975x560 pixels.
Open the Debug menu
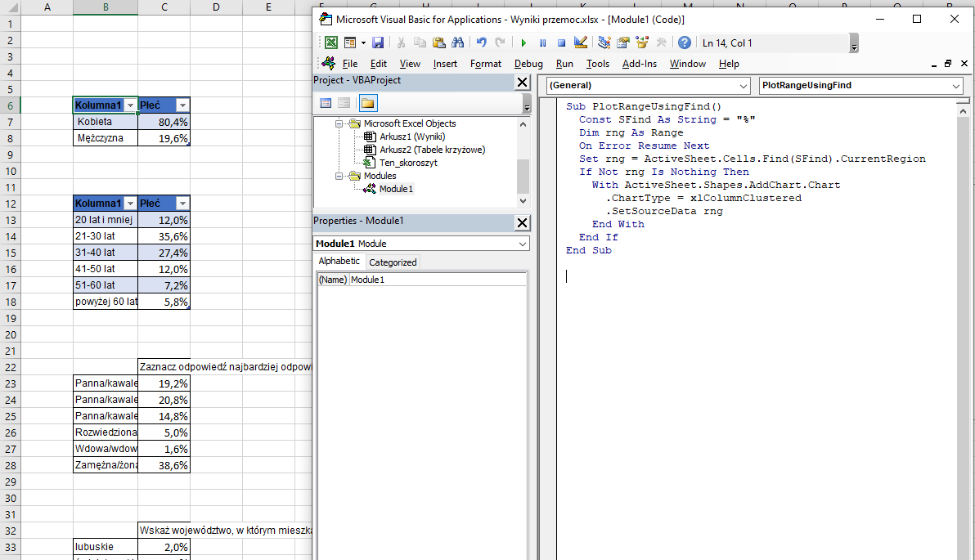[x=528, y=64]
